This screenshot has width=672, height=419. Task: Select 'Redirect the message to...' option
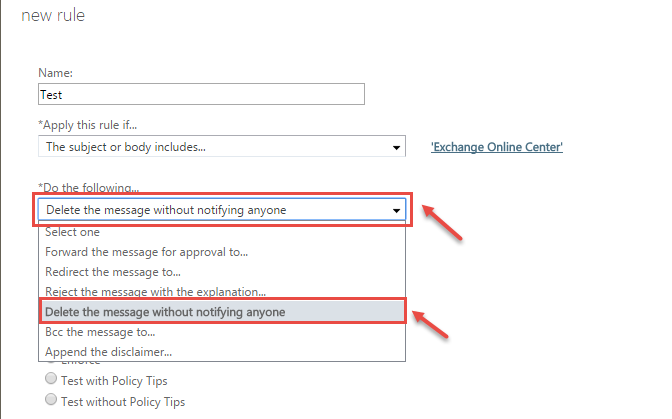222,272
